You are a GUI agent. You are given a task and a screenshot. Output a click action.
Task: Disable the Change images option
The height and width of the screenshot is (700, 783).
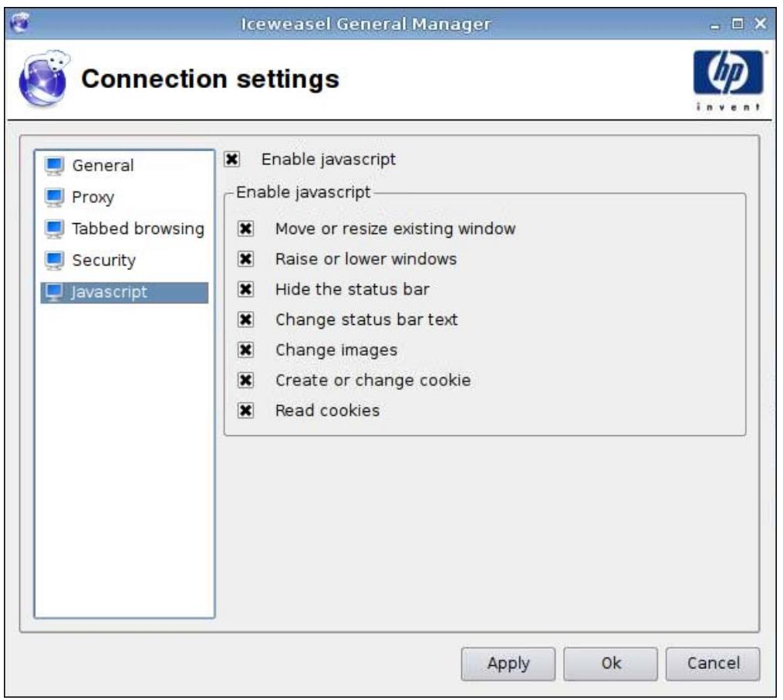245,350
